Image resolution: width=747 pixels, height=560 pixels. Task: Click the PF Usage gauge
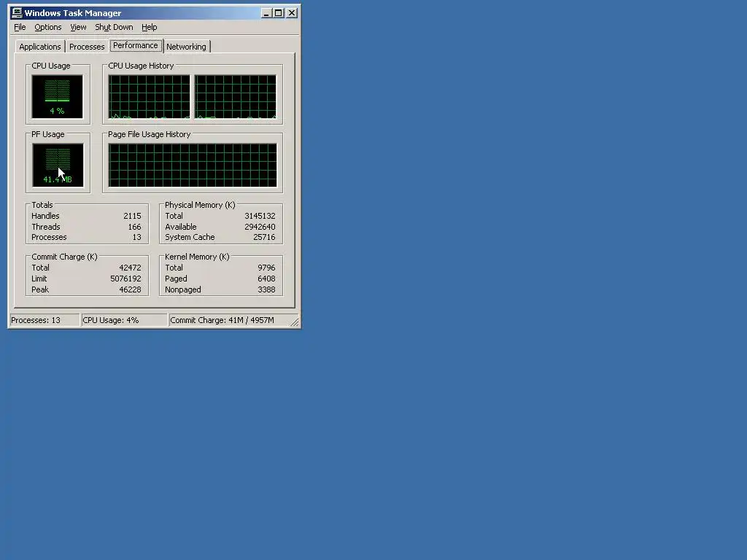(58, 166)
